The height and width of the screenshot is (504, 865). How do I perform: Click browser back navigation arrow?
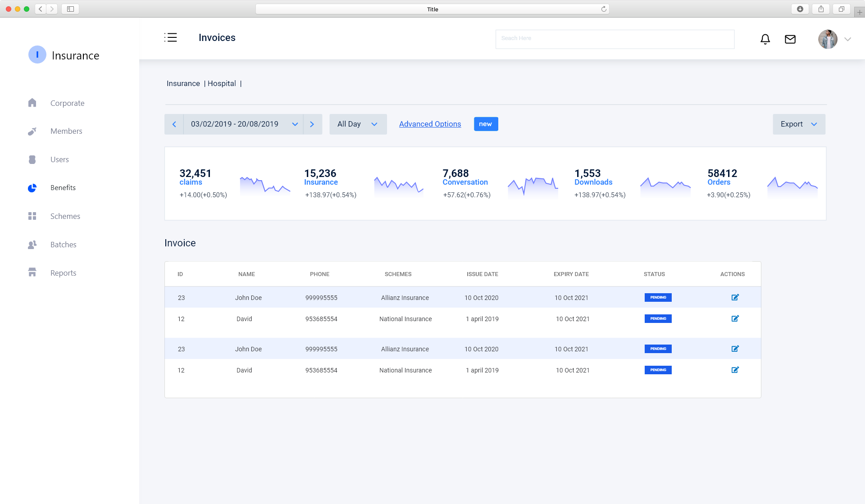coord(41,9)
